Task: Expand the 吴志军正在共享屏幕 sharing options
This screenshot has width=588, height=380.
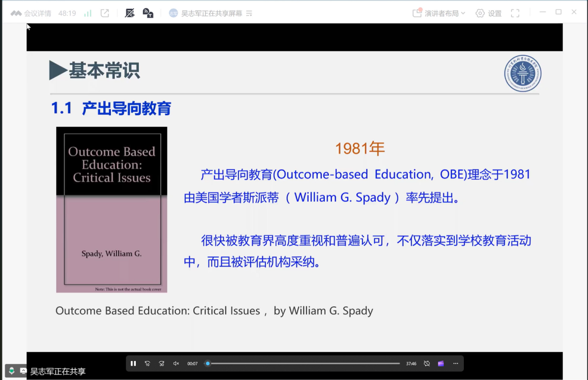Action: coord(249,13)
